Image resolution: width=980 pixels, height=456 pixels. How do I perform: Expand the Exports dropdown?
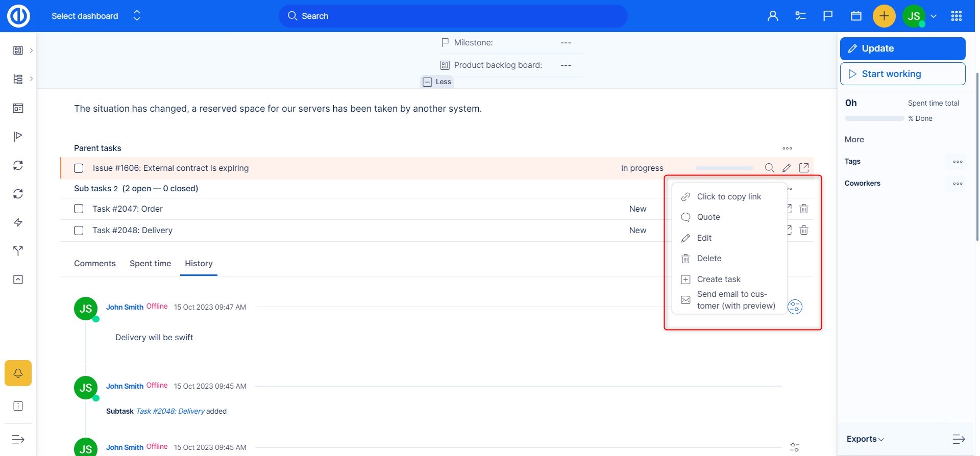pyautogui.click(x=865, y=439)
